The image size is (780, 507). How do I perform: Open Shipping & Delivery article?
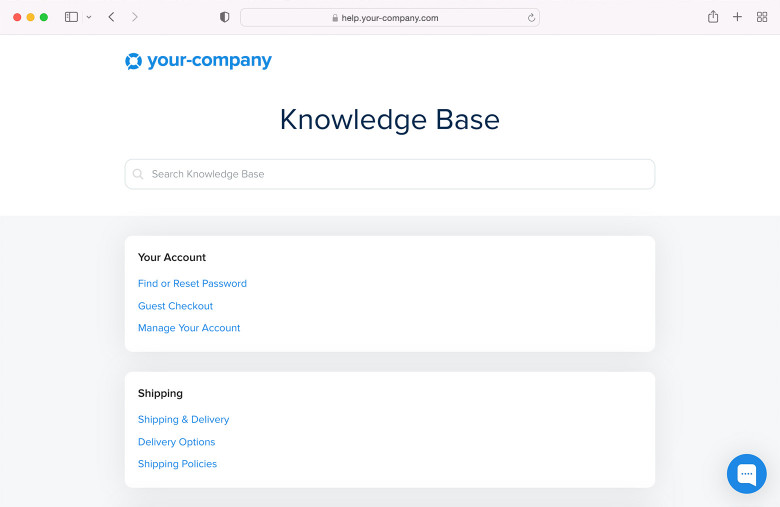coord(183,420)
